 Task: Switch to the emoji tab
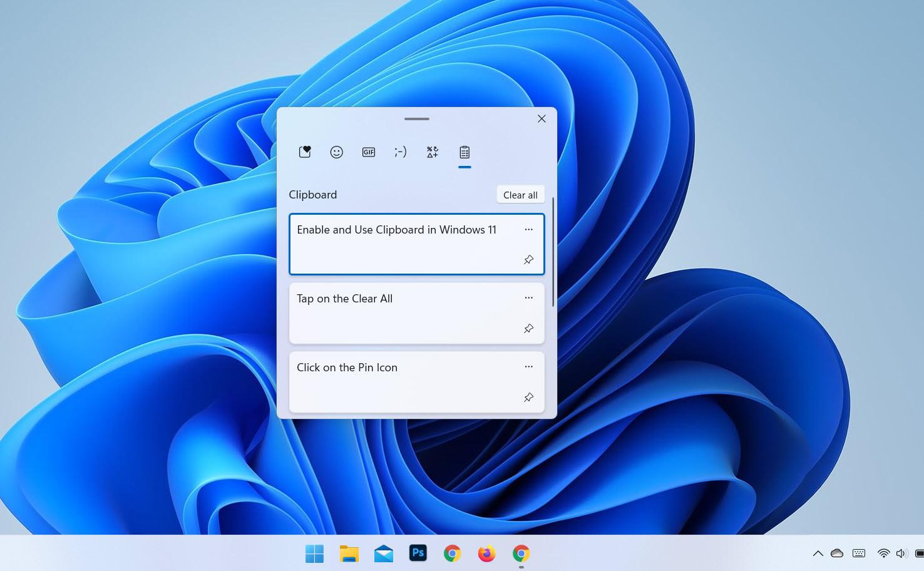coord(337,152)
